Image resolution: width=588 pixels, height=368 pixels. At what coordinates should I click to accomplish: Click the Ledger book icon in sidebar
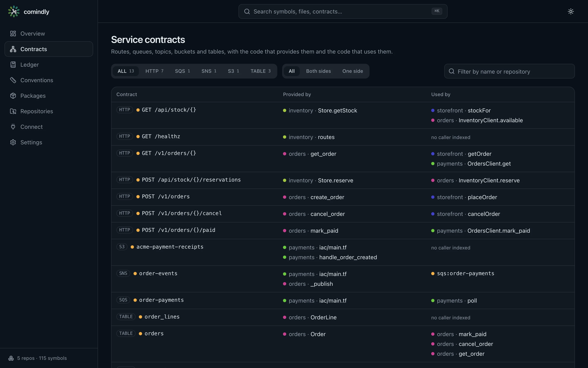click(13, 65)
